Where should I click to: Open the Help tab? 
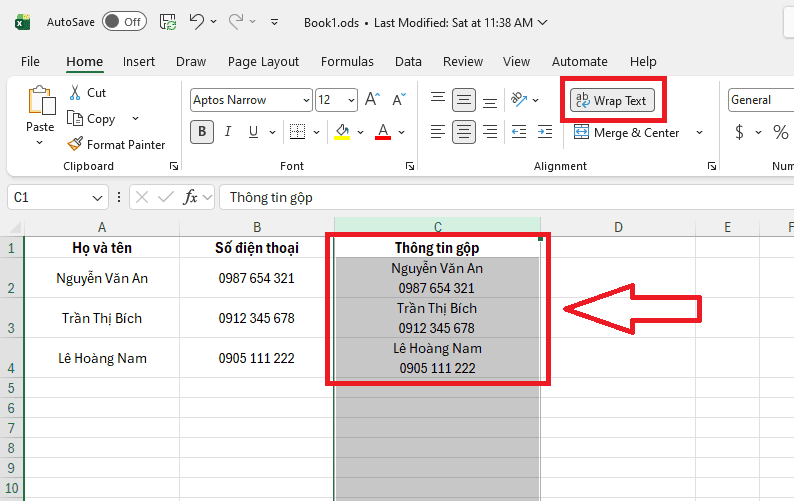pos(643,61)
